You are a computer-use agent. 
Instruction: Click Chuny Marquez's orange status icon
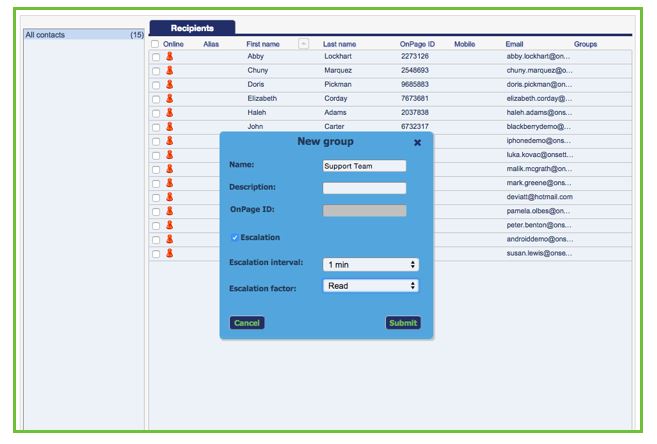[170, 70]
